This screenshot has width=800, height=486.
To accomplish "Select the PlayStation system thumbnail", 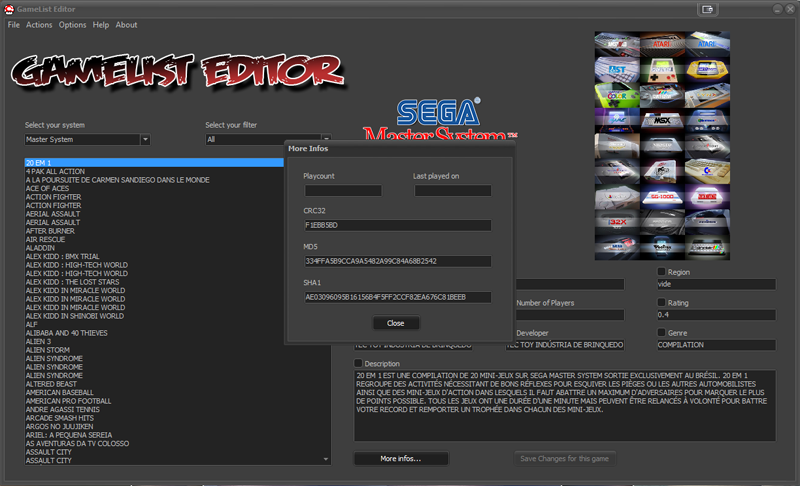I will coord(617,197).
